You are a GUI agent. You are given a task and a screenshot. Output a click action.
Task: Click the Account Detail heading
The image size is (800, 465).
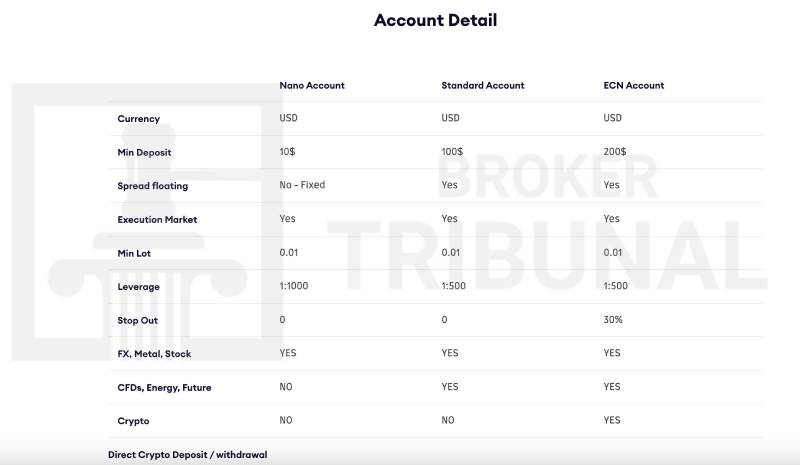pyautogui.click(x=435, y=20)
